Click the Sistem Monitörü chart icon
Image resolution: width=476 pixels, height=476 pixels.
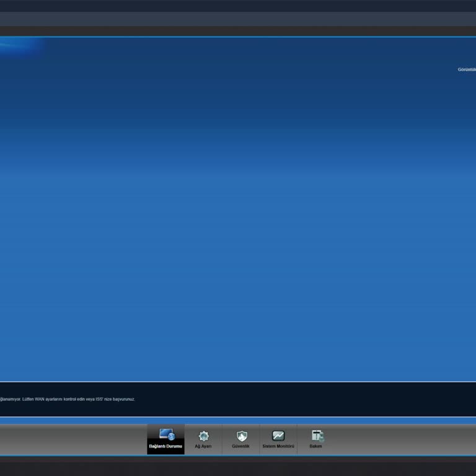coord(278,436)
